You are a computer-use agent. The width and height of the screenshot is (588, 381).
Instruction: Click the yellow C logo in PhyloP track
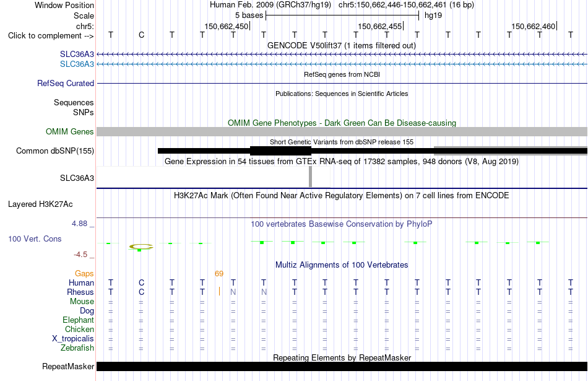click(141, 247)
